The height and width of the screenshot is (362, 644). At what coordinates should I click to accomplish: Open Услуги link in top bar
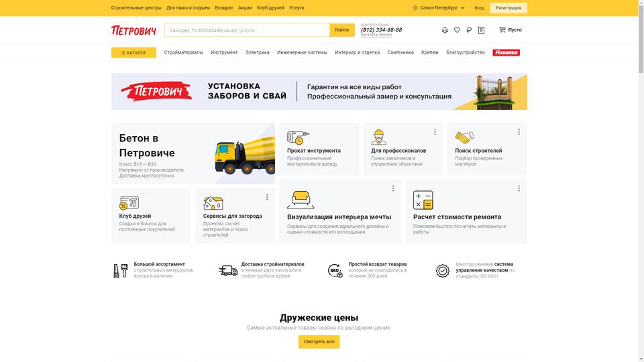pos(297,8)
